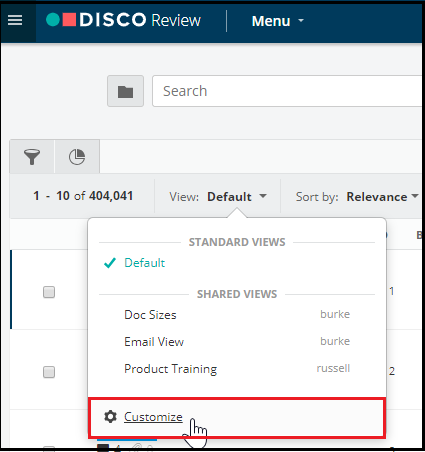Click the gear icon next to Customize
The image size is (425, 452).
tap(110, 416)
